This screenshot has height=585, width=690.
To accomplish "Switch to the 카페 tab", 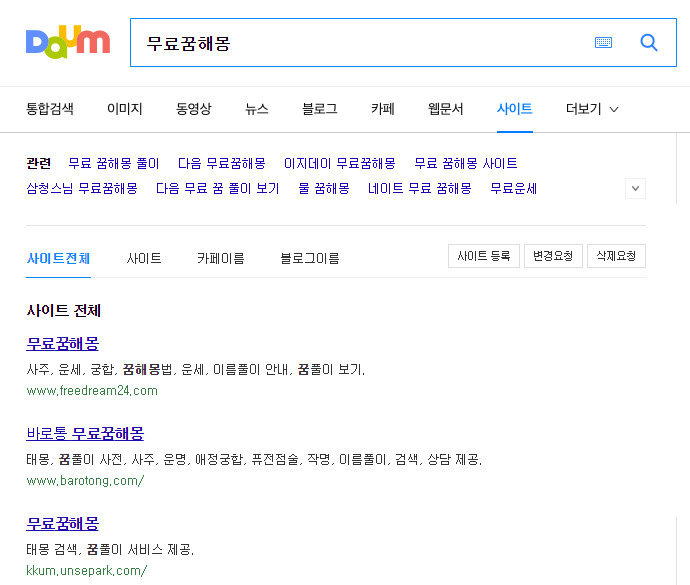I will [382, 109].
